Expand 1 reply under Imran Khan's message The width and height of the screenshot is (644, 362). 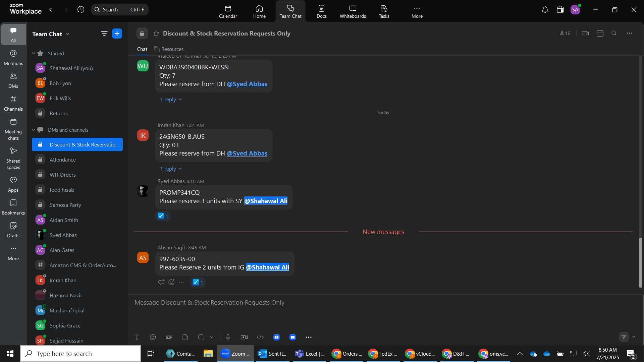coord(171,169)
